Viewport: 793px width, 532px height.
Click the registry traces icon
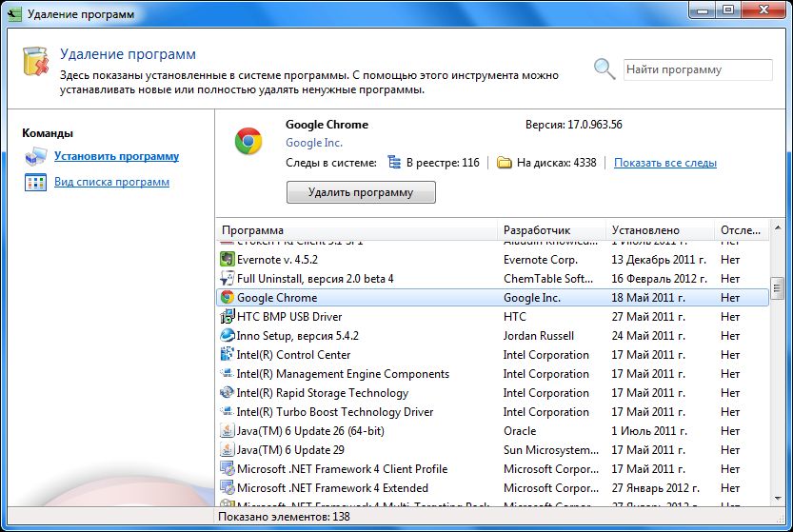pos(394,163)
